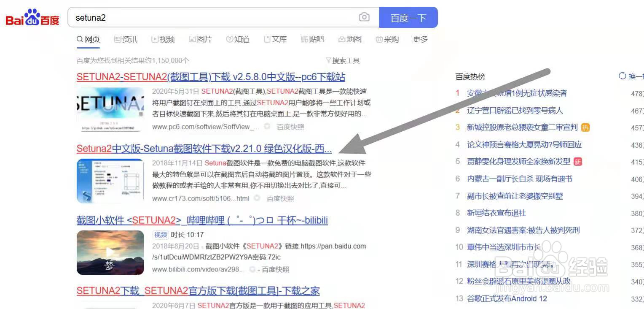Open hot item 粉丝会辟谣石原里美将退圈
The height and width of the screenshot is (309, 644).
pyautogui.click(x=518, y=281)
